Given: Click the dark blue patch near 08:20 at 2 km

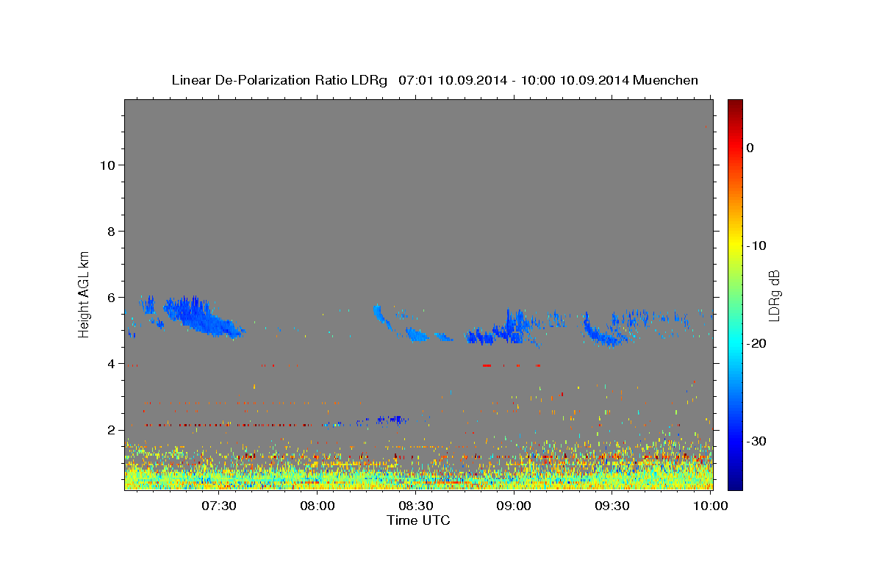Looking at the screenshot, I should tap(391, 420).
